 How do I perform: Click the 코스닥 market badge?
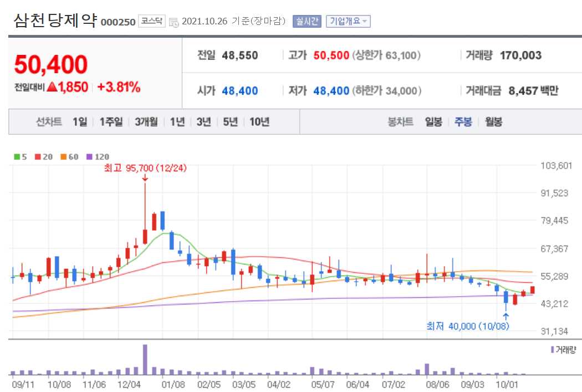[x=152, y=21]
